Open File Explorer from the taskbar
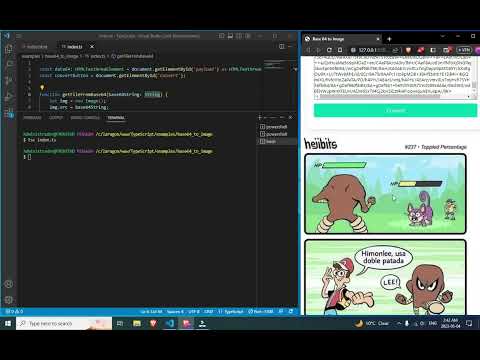The image size is (480, 360). click(x=137, y=323)
